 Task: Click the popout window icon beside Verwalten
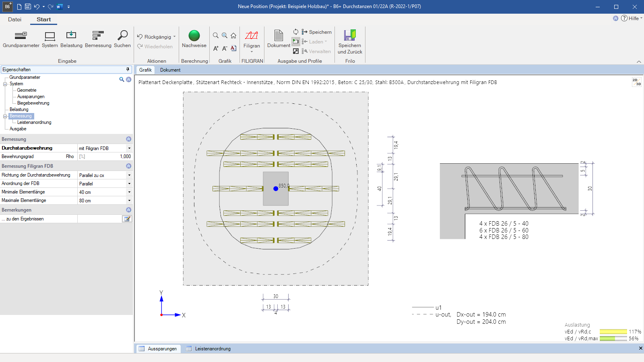tap(296, 51)
